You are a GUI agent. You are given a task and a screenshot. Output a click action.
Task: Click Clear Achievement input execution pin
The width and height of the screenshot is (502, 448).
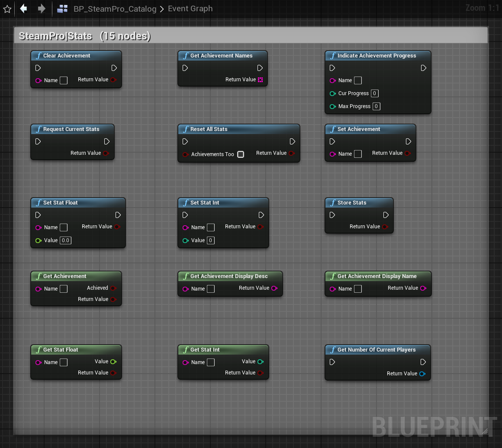38,68
